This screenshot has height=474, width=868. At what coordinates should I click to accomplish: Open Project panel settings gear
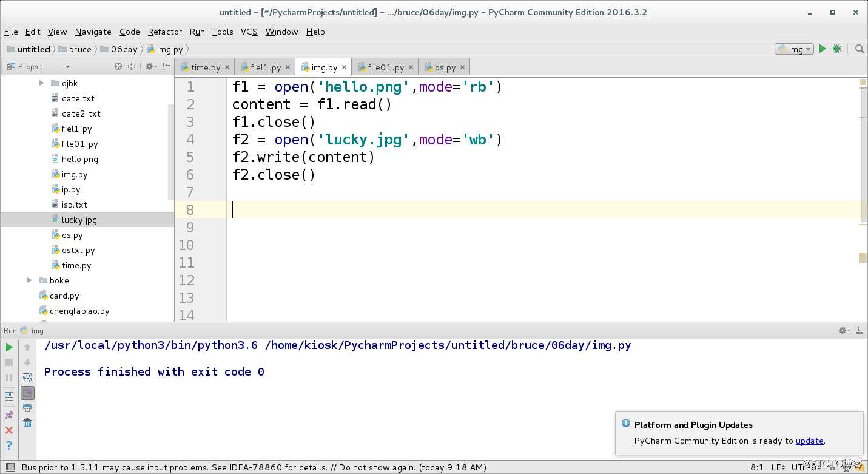(x=149, y=66)
